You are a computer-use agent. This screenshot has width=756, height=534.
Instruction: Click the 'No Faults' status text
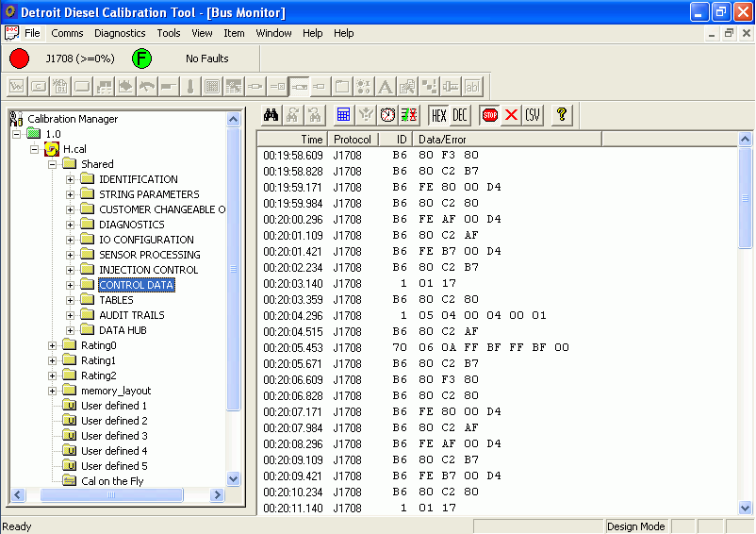tap(207, 58)
